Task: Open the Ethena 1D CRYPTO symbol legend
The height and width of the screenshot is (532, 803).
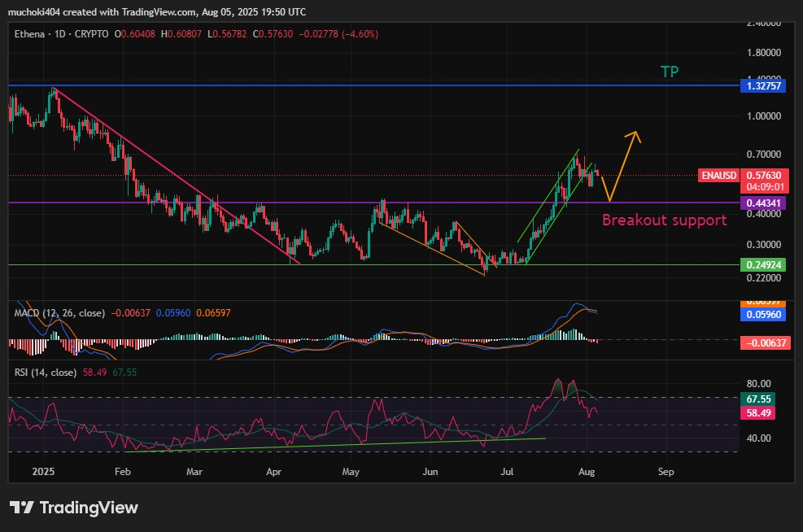Action: point(61,34)
